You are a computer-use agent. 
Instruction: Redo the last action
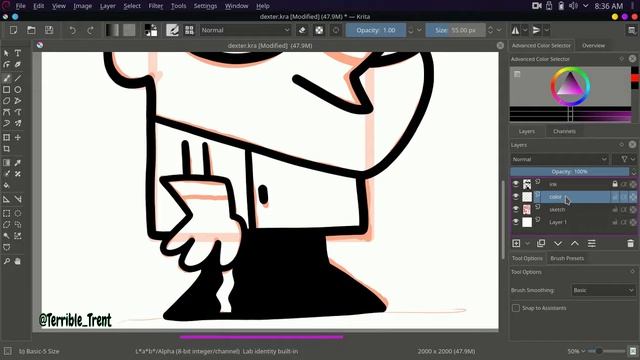point(90,30)
